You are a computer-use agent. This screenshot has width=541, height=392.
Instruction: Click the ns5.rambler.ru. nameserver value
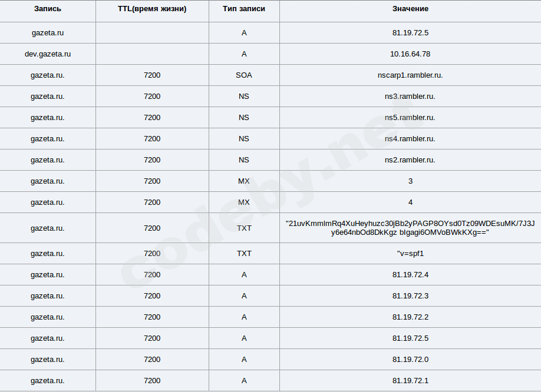(x=410, y=118)
